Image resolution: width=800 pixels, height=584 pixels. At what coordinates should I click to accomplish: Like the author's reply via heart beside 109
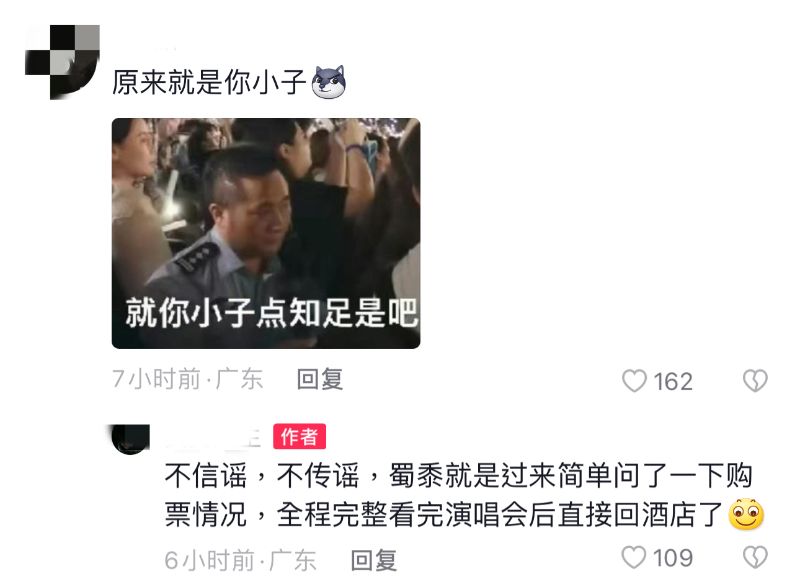point(634,557)
